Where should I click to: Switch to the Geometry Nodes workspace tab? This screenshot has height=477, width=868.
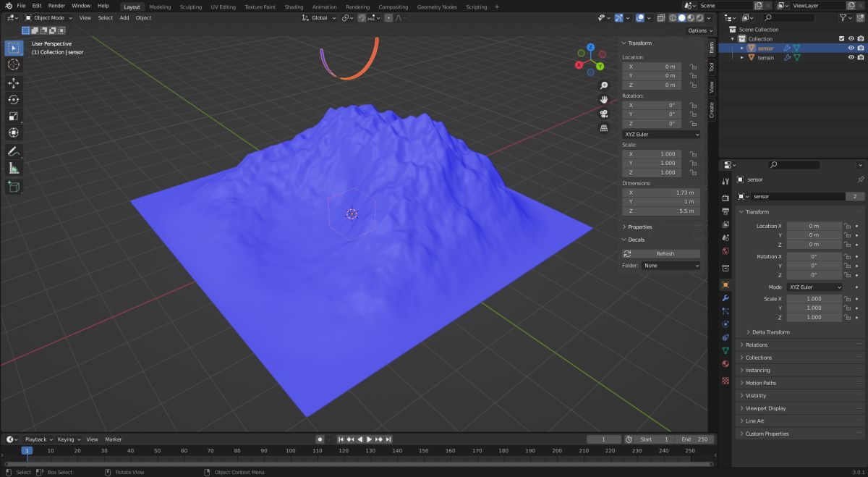(x=437, y=7)
